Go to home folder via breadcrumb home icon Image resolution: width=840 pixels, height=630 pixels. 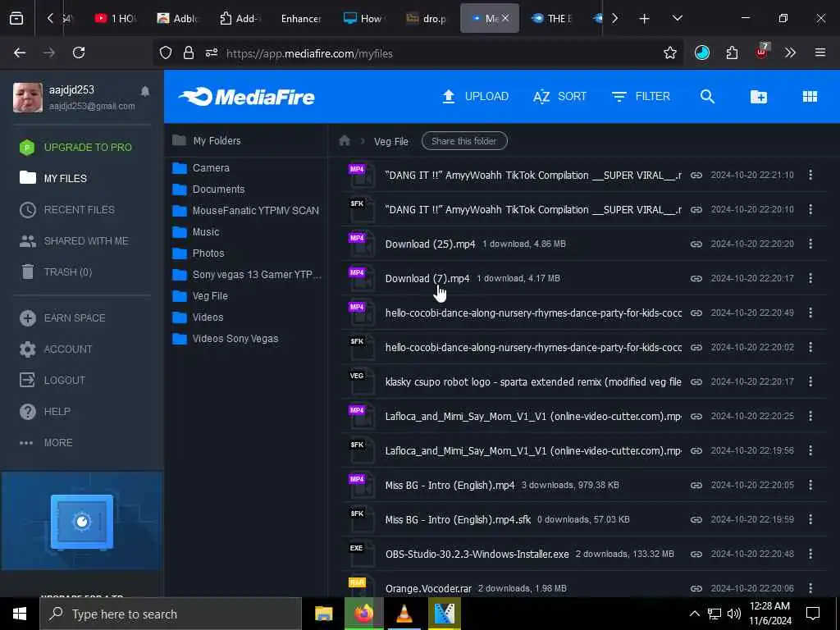pyautogui.click(x=345, y=141)
